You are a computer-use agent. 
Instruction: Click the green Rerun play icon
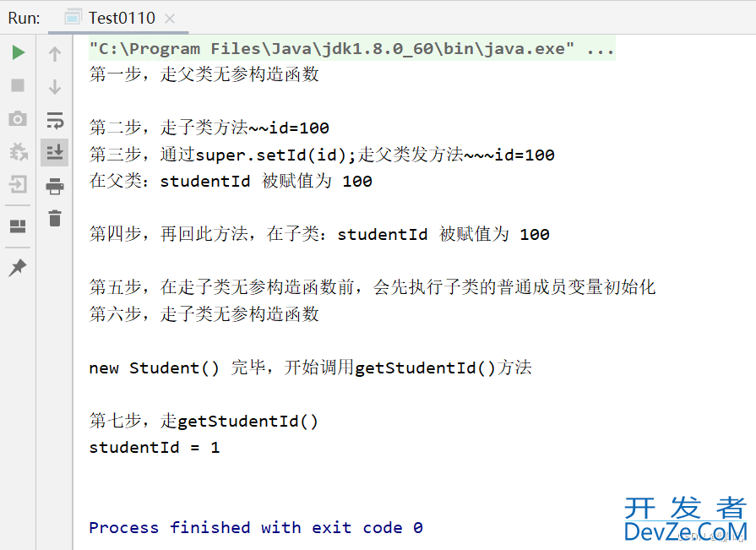pos(19,52)
